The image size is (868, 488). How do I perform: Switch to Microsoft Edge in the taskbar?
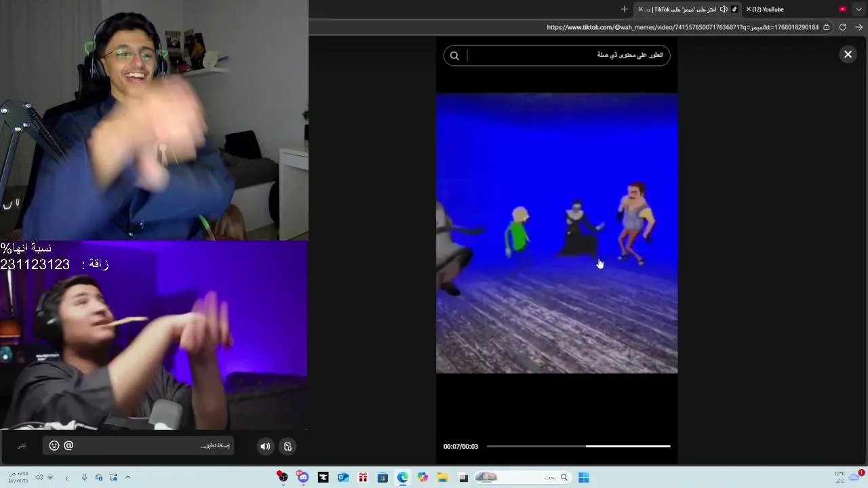click(403, 477)
